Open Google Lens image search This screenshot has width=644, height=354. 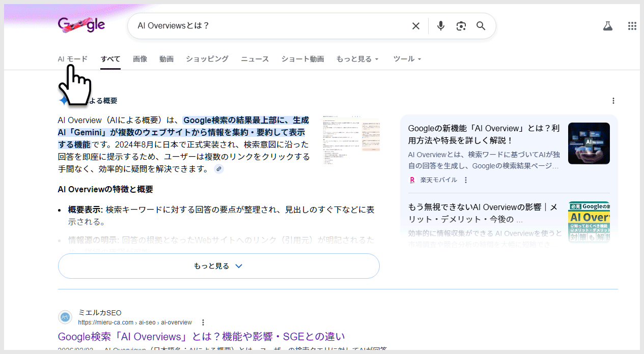[x=461, y=26]
